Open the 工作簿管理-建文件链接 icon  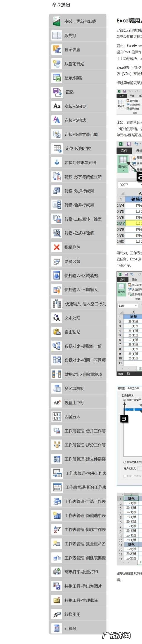(x=57, y=459)
